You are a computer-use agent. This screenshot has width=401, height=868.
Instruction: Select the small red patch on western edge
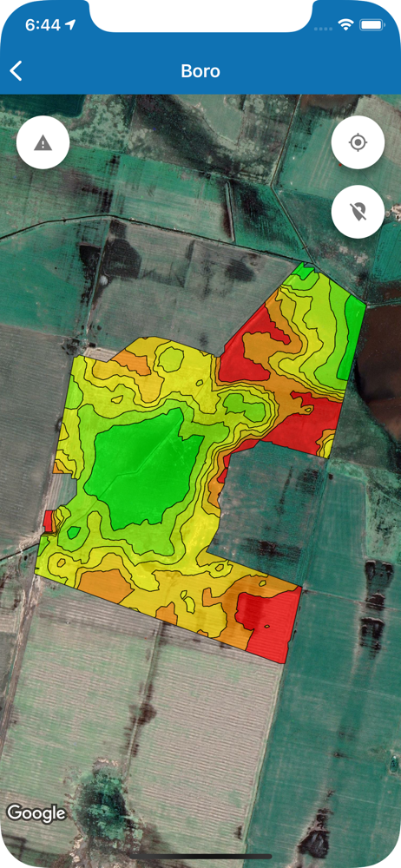[49, 522]
